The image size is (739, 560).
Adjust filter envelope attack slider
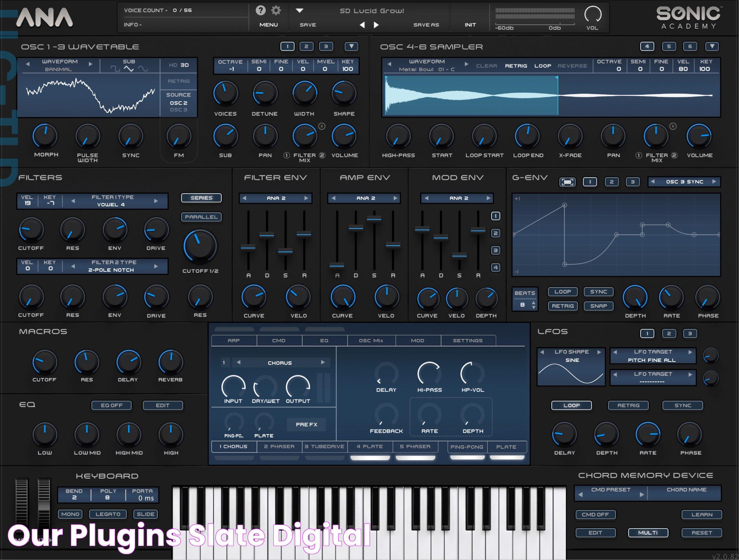tap(248, 247)
